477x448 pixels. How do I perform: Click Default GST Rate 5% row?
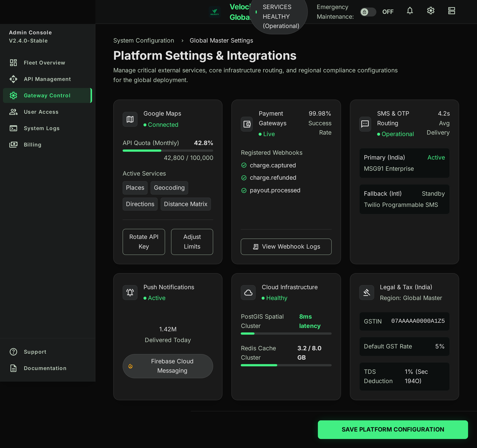point(404,346)
